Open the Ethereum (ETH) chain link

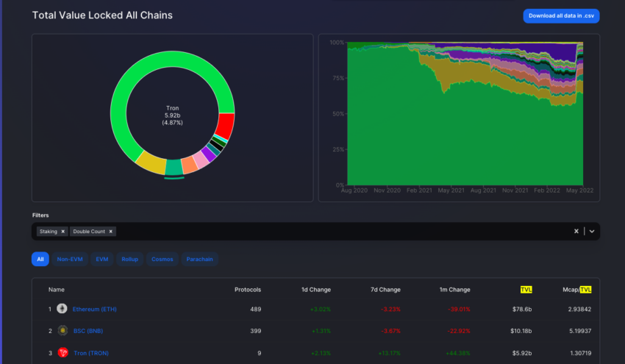(94, 309)
